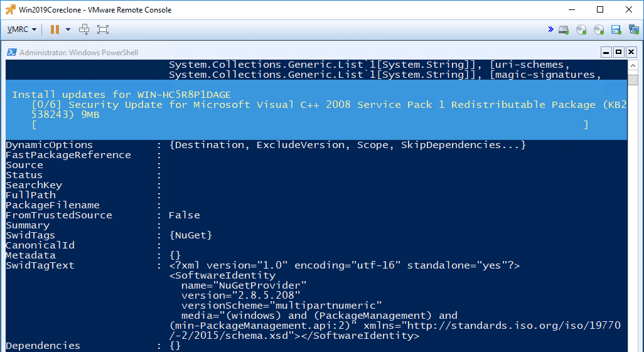Close the VMware Remote Console window
Viewport: 644px width, 352px height.
pos(629,10)
